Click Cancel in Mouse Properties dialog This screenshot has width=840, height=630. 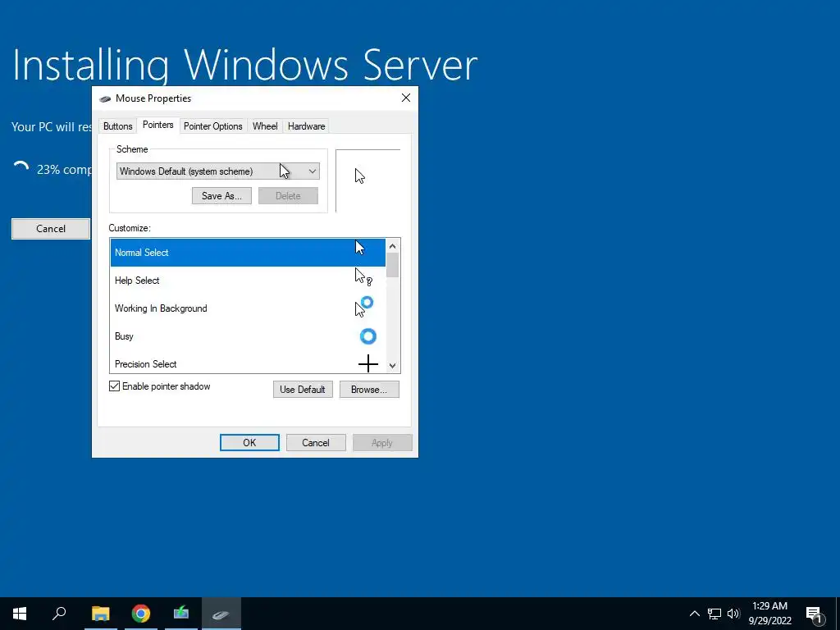point(316,442)
